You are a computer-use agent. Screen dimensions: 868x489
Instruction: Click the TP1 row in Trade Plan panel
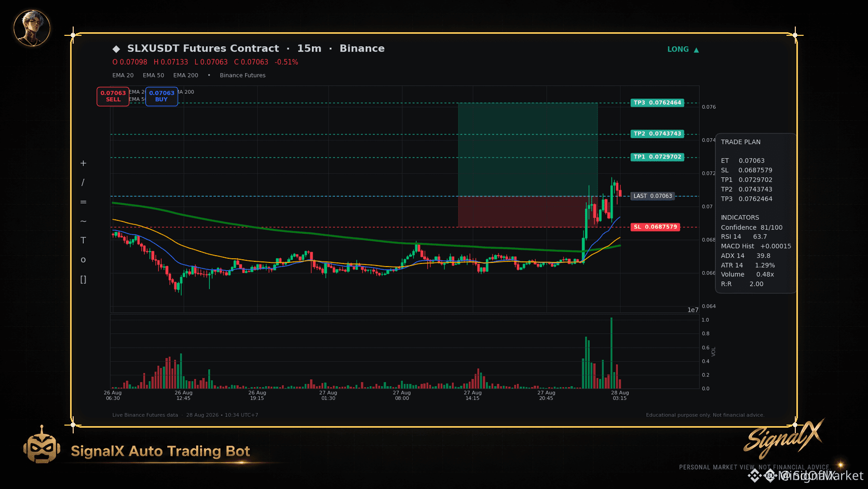click(x=747, y=180)
